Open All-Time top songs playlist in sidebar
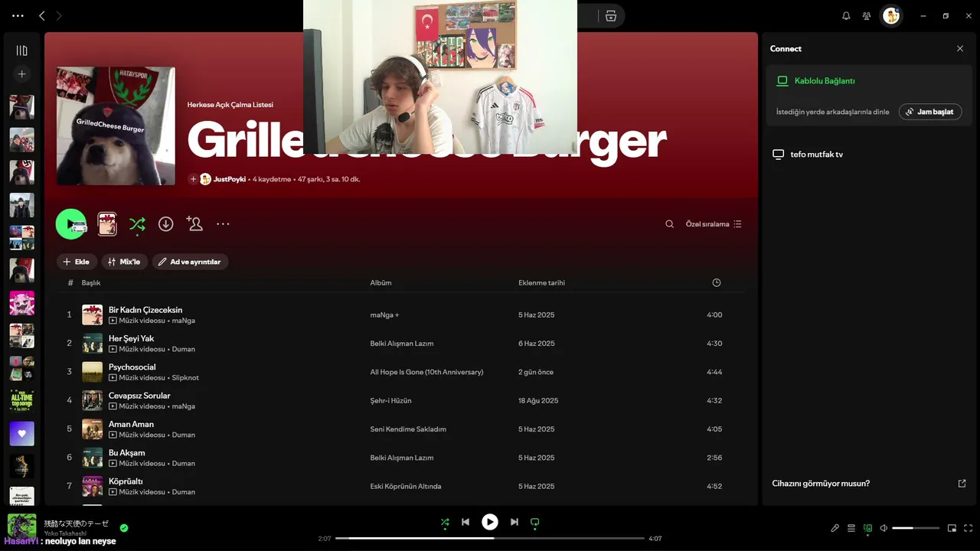Image resolution: width=980 pixels, height=551 pixels. pyautogui.click(x=21, y=401)
